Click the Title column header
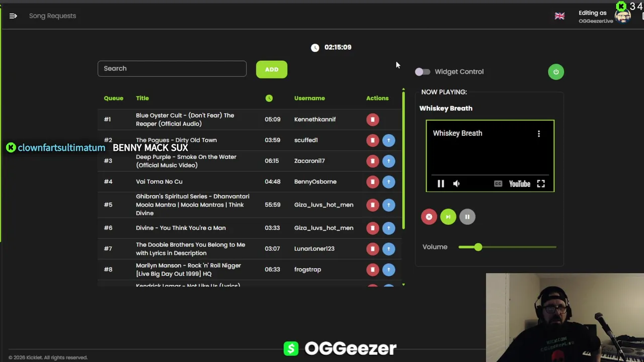This screenshot has width=644, height=362. pos(142,98)
